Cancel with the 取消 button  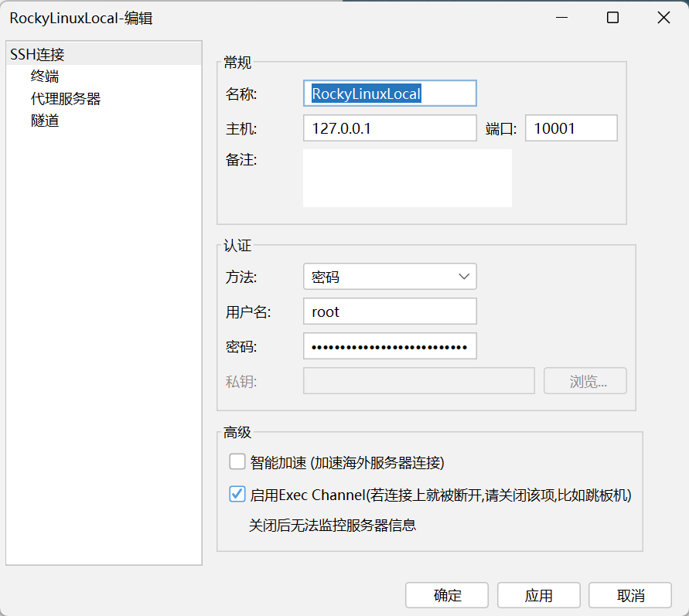click(x=630, y=595)
